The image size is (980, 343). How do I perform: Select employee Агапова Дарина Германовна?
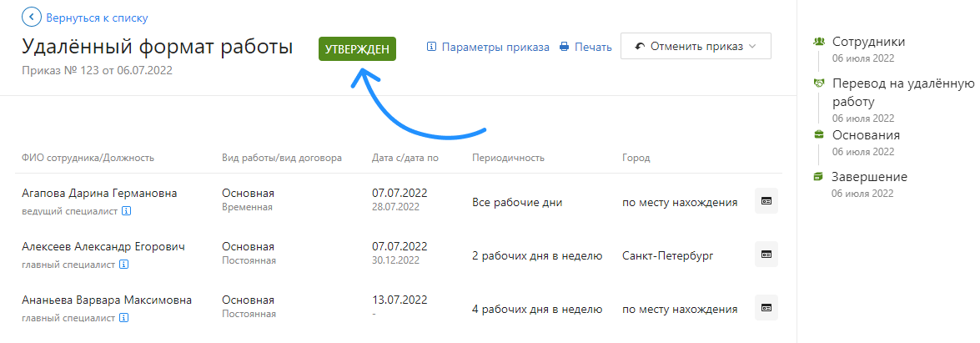click(99, 194)
